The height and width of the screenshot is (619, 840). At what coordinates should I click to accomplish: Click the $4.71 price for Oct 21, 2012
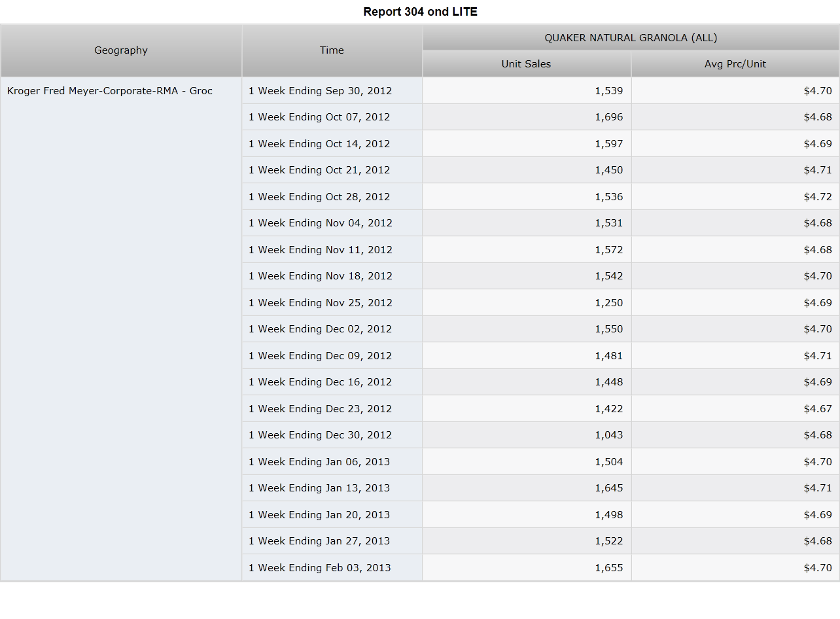pyautogui.click(x=818, y=170)
